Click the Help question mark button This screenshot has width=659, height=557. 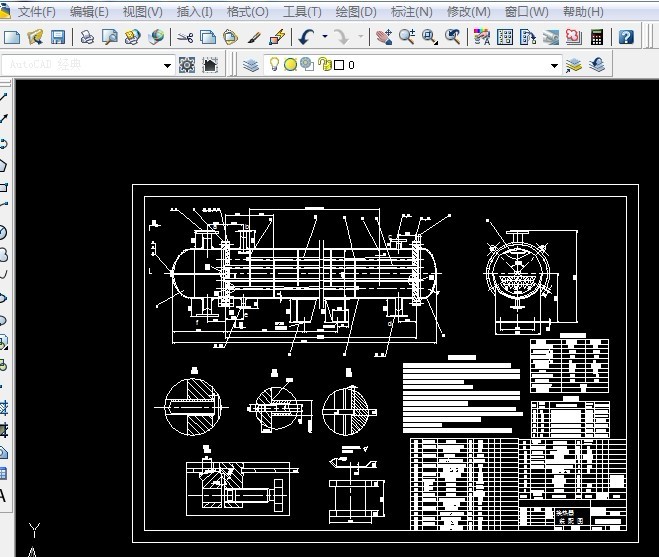pyautogui.click(x=626, y=37)
